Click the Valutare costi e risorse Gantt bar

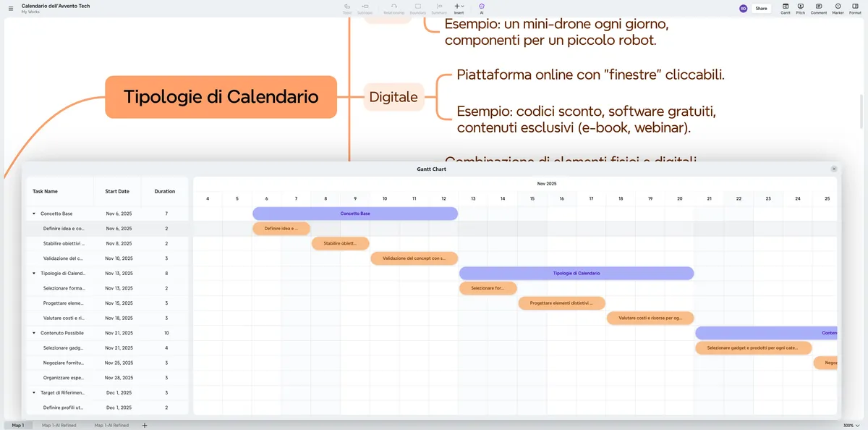(x=650, y=319)
